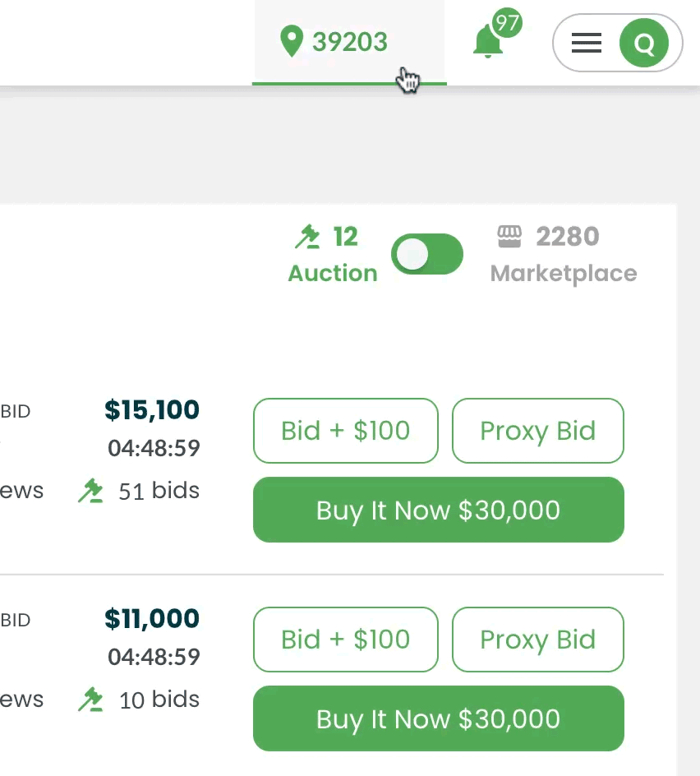
Task: Select the Auction 12 listings tab
Action: [333, 254]
